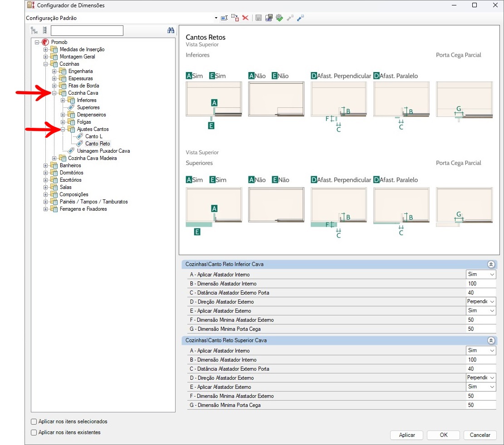Open Inferior Cava A - Aplicar Afastador Interno dropdown
504x445 pixels.
[x=492, y=275]
